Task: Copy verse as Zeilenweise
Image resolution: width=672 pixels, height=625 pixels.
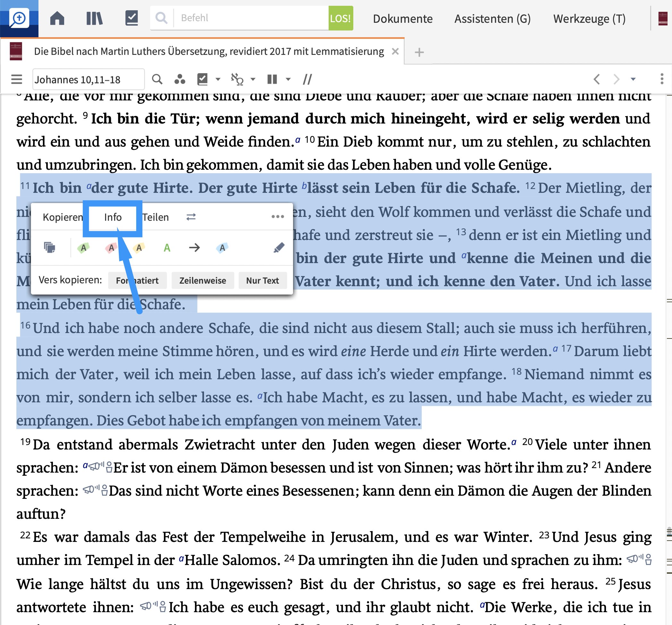Action: [x=203, y=280]
